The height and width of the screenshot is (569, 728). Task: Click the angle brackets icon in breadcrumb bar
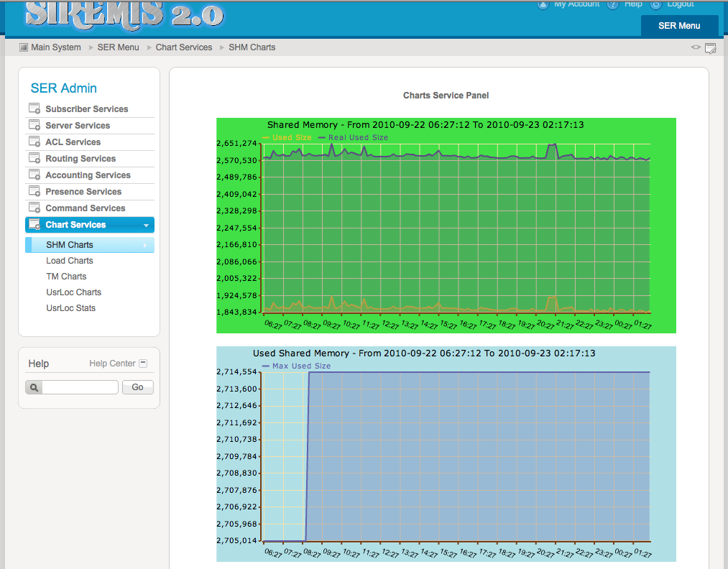696,47
